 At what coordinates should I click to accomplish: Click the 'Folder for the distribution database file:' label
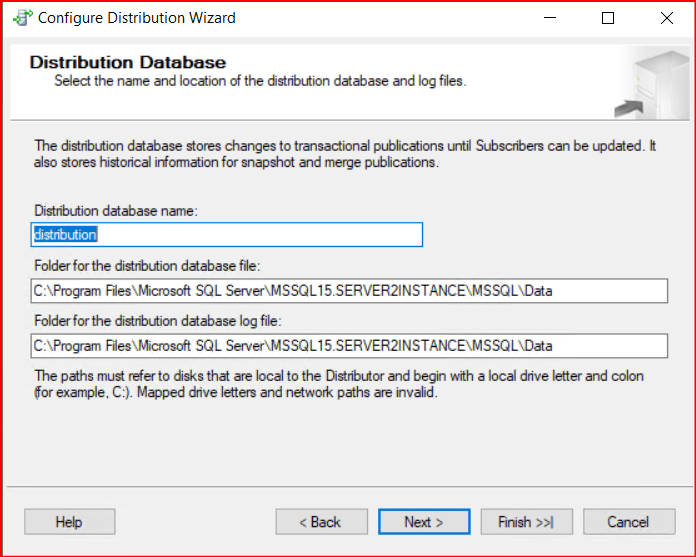coord(147,266)
